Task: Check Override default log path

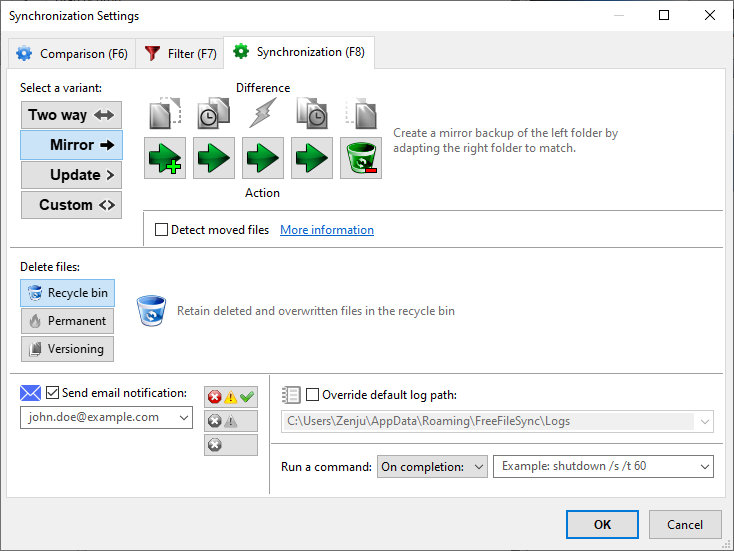Action: (x=312, y=395)
